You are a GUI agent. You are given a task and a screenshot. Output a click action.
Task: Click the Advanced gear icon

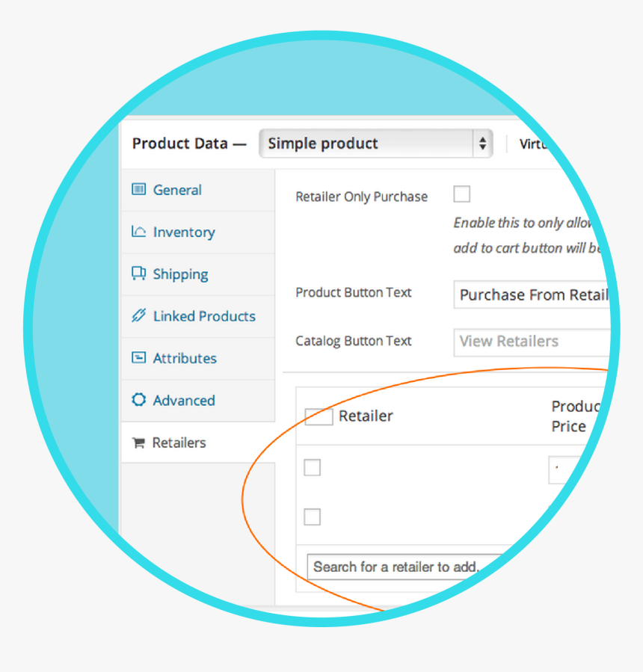tap(138, 400)
